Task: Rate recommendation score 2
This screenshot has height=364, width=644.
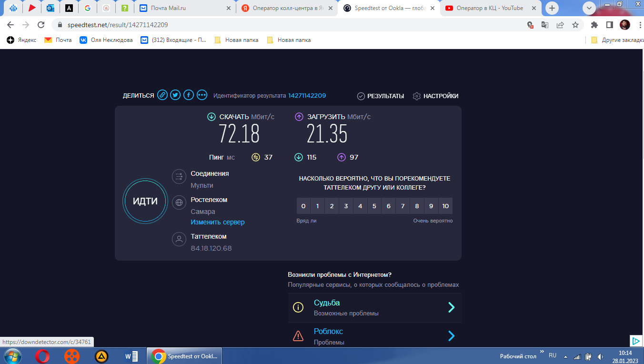Action: click(x=332, y=206)
